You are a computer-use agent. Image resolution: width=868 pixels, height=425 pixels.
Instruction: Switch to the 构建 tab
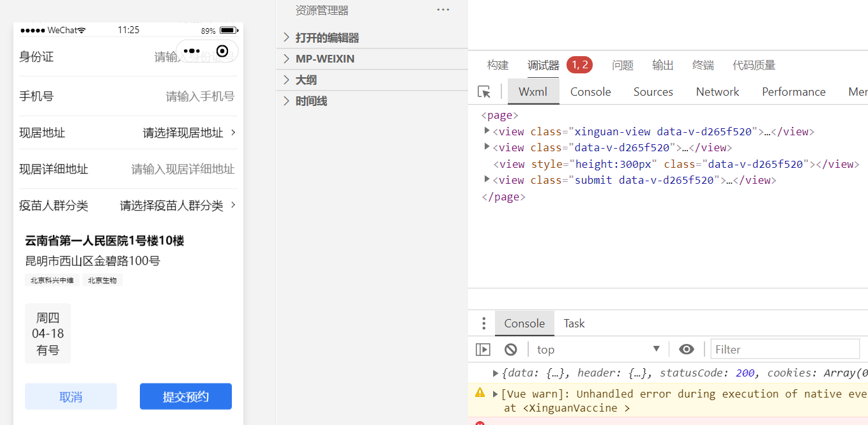click(x=498, y=65)
